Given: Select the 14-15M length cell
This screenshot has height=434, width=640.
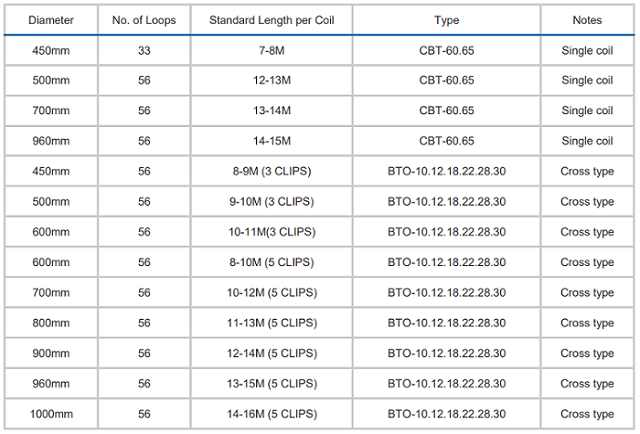Looking at the screenshot, I should point(271,141).
